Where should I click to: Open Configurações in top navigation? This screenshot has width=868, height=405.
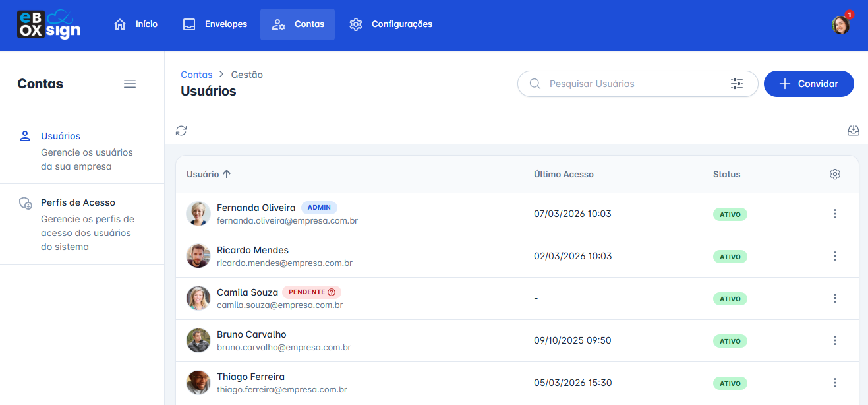[x=391, y=24]
